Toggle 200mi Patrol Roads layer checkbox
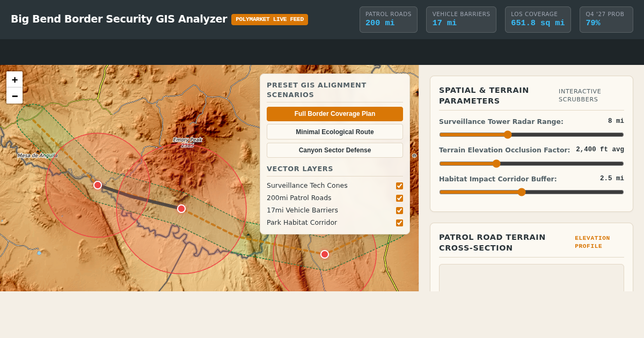Viewport: 644px width, 338px height. click(399, 198)
